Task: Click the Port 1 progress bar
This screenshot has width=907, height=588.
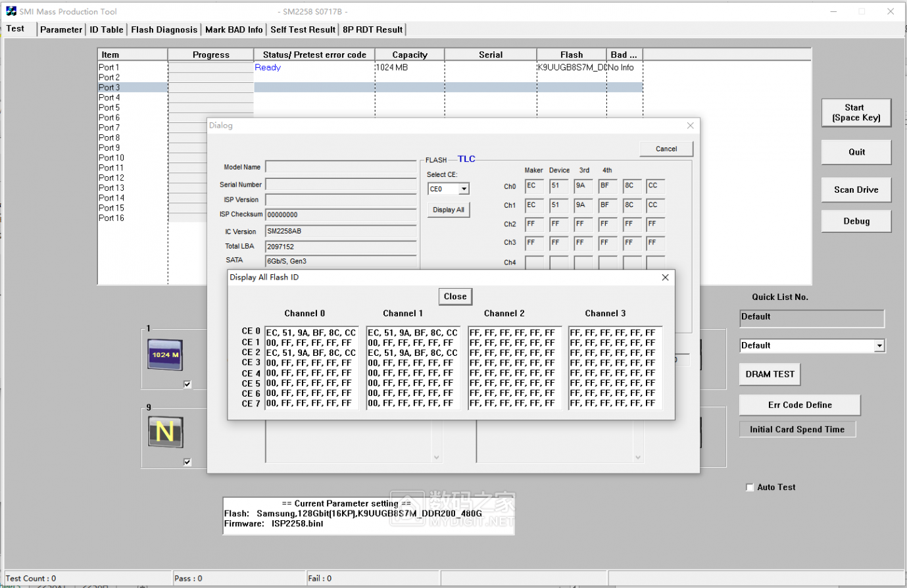Action: 210,67
